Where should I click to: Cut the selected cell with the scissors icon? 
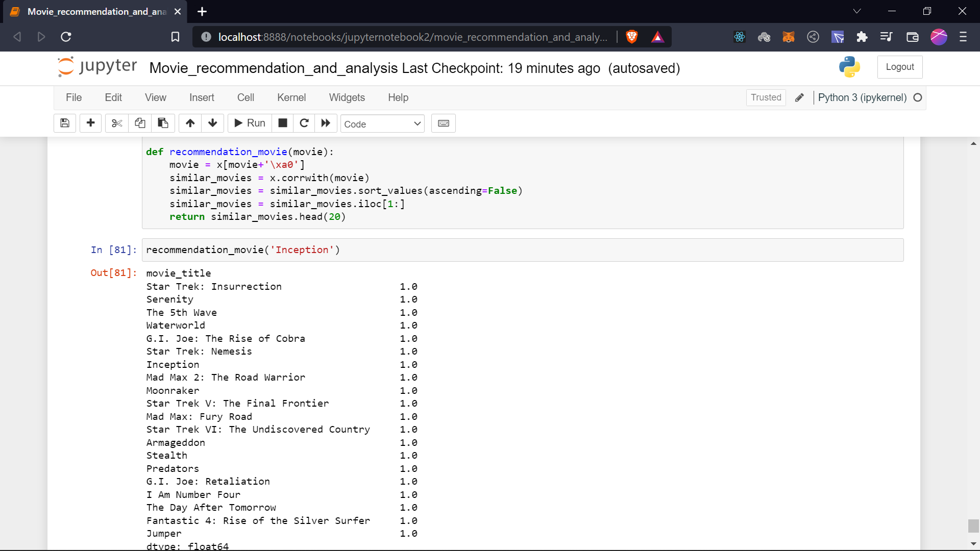coord(116,123)
